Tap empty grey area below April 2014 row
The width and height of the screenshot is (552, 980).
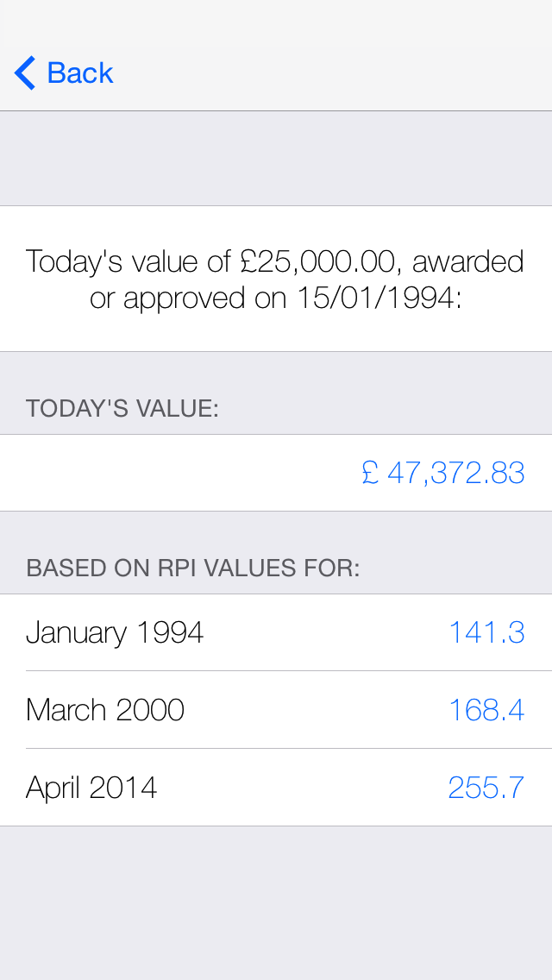point(276,901)
